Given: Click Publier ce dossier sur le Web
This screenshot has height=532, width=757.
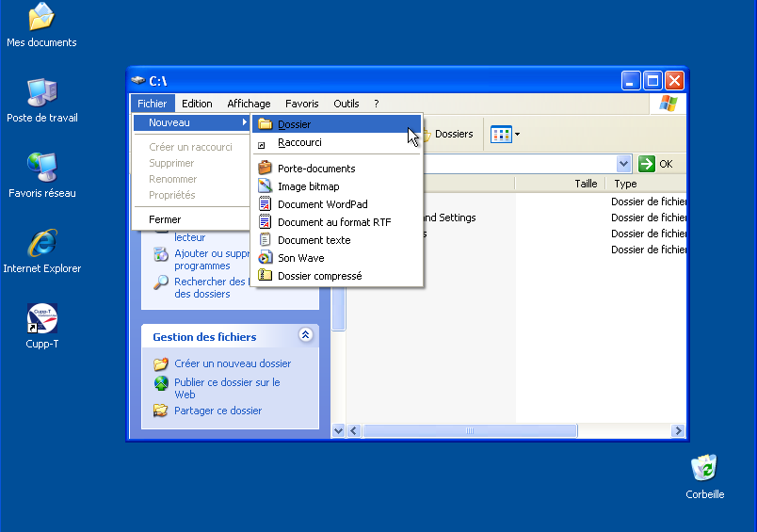Looking at the screenshot, I should click(226, 388).
